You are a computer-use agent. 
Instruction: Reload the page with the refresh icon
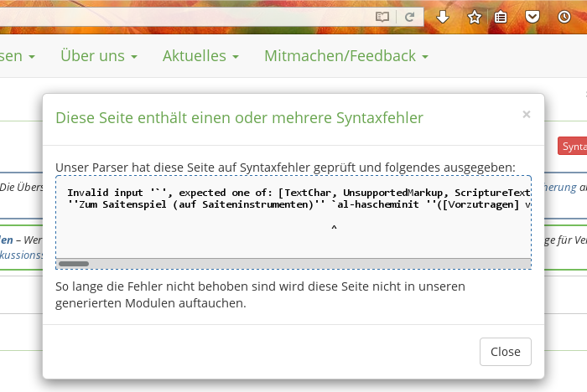(x=409, y=17)
